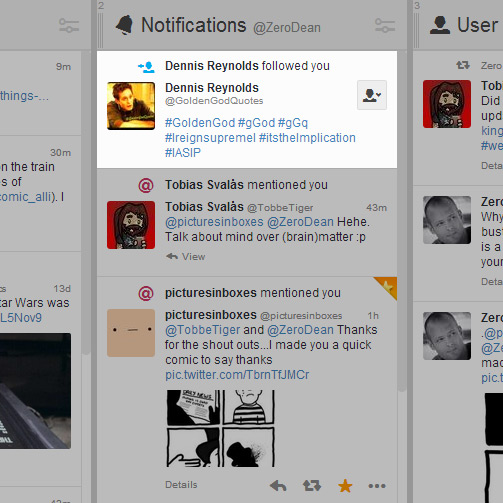Grab the User column drag handle
The height and width of the screenshot is (503, 503).
click(x=416, y=30)
